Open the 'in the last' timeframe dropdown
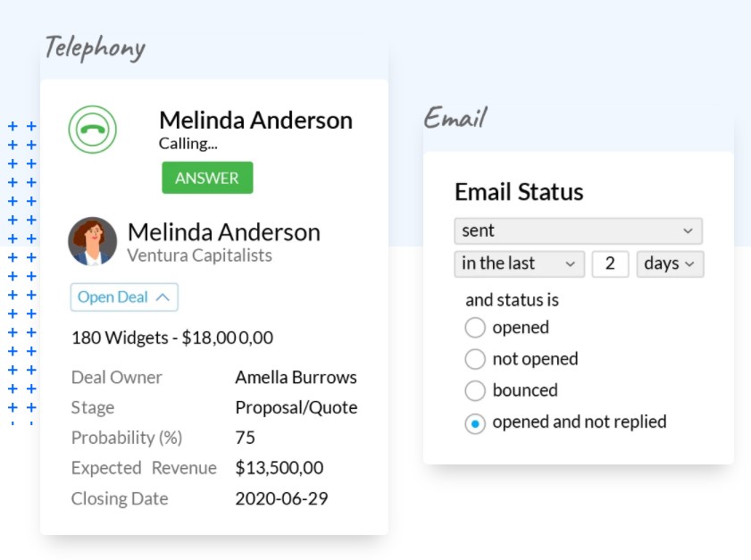751x560 pixels. point(519,263)
